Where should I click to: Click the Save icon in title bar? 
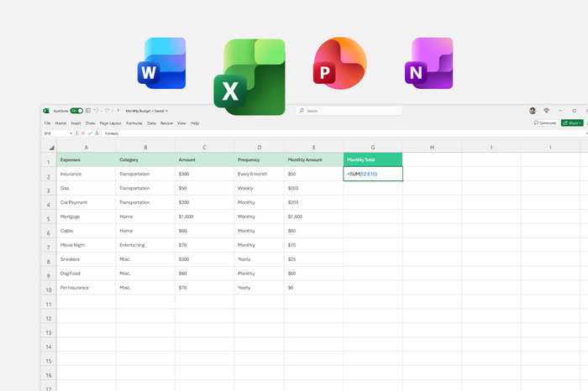pos(88,111)
